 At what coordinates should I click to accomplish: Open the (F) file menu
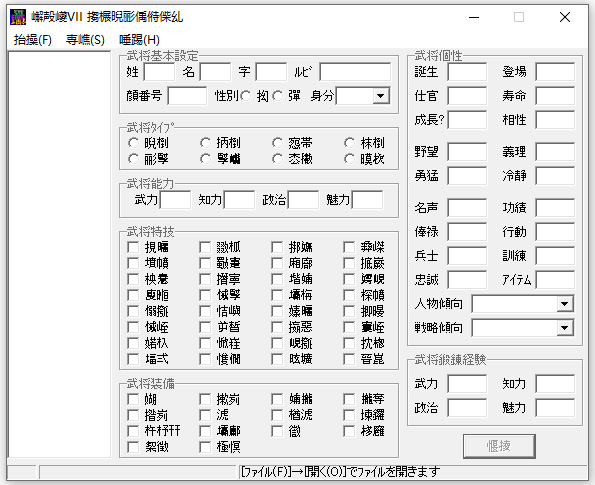(33, 40)
